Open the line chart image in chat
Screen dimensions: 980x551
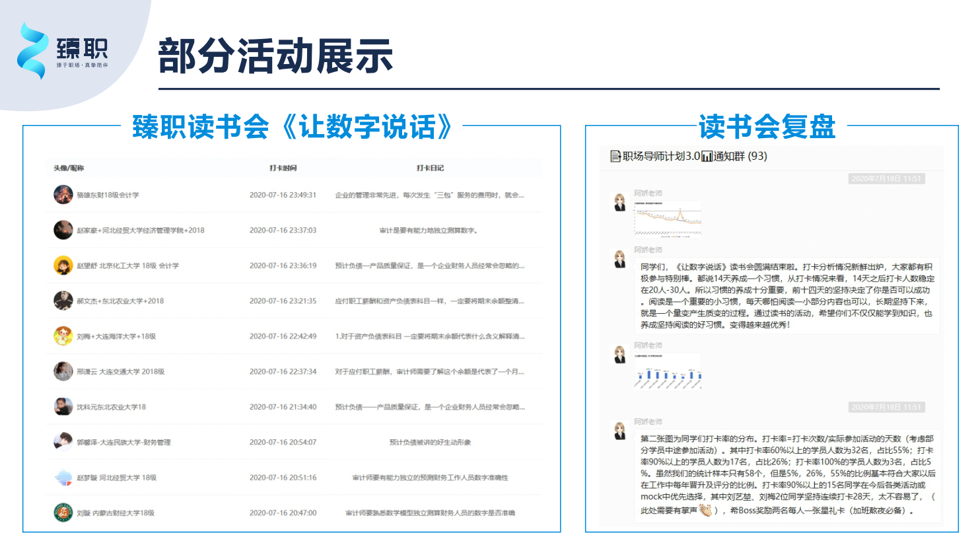667,217
